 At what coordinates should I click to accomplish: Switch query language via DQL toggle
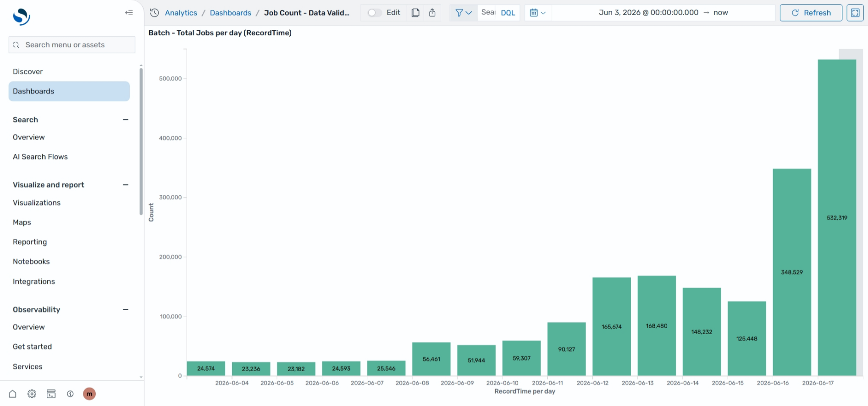click(x=508, y=13)
